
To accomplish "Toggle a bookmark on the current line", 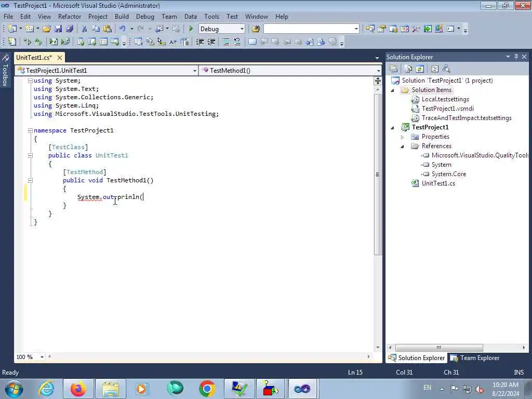I will (252, 42).
